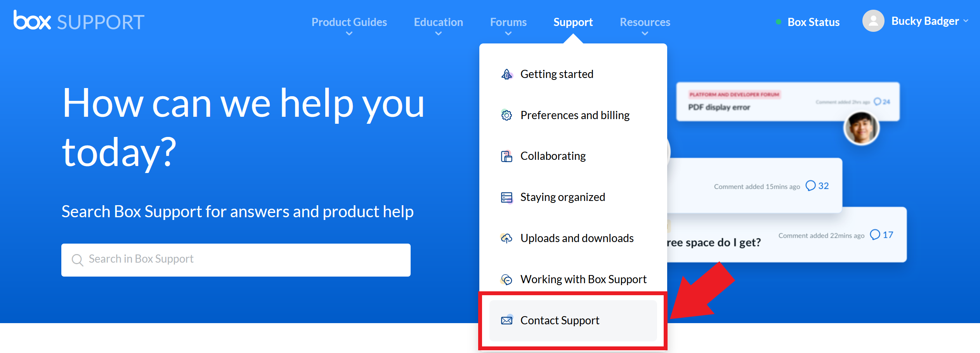The width and height of the screenshot is (980, 353).
Task: Click the 'space do I get?' card title
Action: click(x=714, y=242)
